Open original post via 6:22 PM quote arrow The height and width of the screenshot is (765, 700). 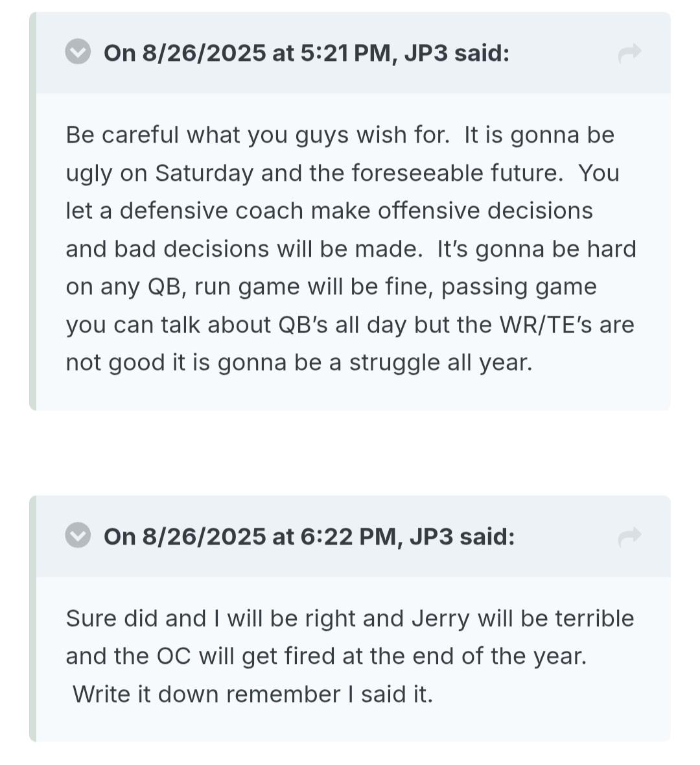tap(629, 537)
